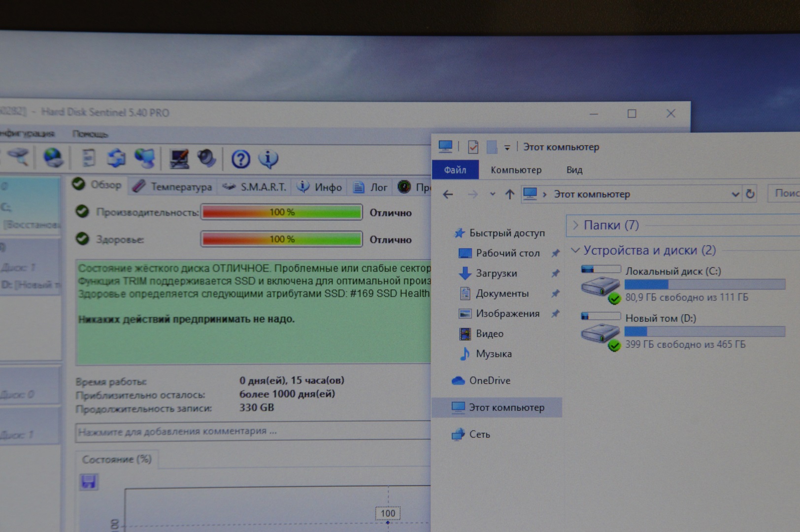Click the refresh button in Explorer address bar
Viewport: 800px width, 532px height.
750,194
